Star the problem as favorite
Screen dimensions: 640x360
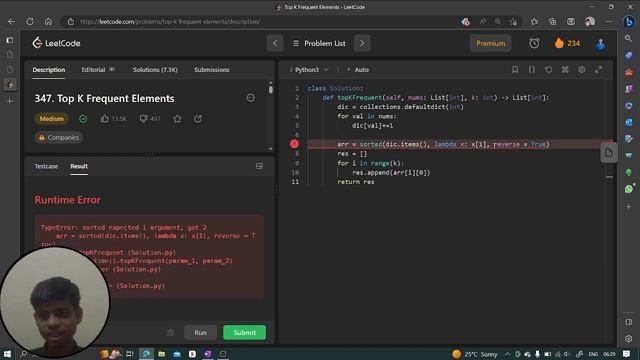pyautogui.click(x=177, y=119)
